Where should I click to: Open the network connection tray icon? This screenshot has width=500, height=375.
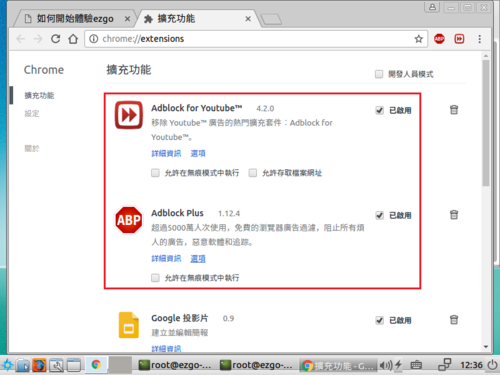pyautogui.click(x=445, y=365)
